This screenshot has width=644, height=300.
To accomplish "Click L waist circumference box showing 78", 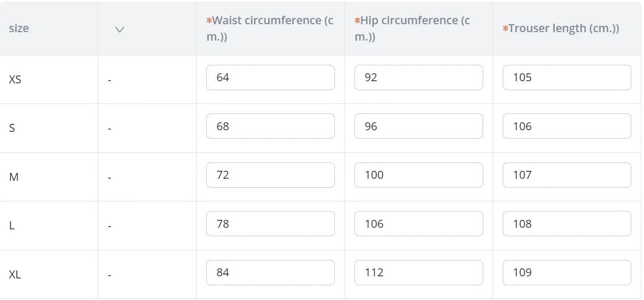I will [x=270, y=224].
